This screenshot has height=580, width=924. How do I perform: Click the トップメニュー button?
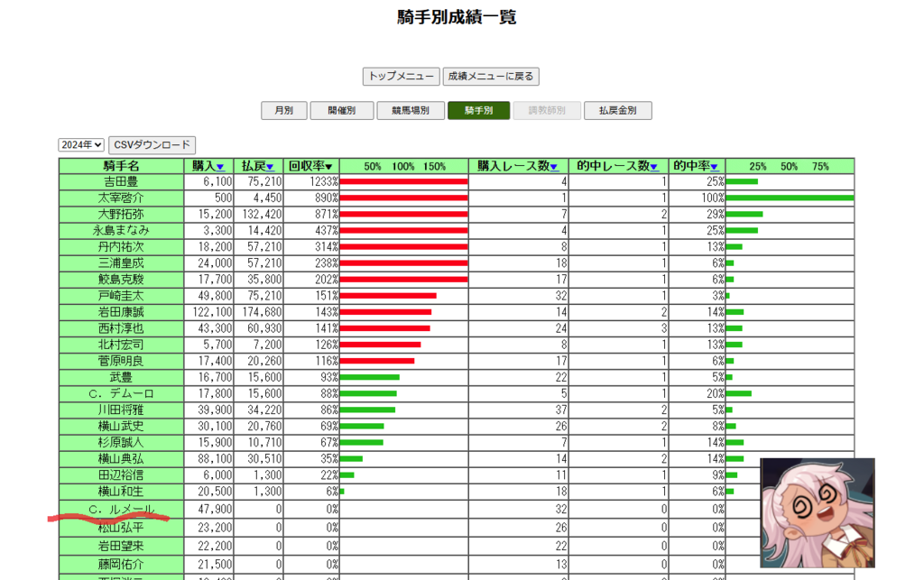(x=401, y=77)
